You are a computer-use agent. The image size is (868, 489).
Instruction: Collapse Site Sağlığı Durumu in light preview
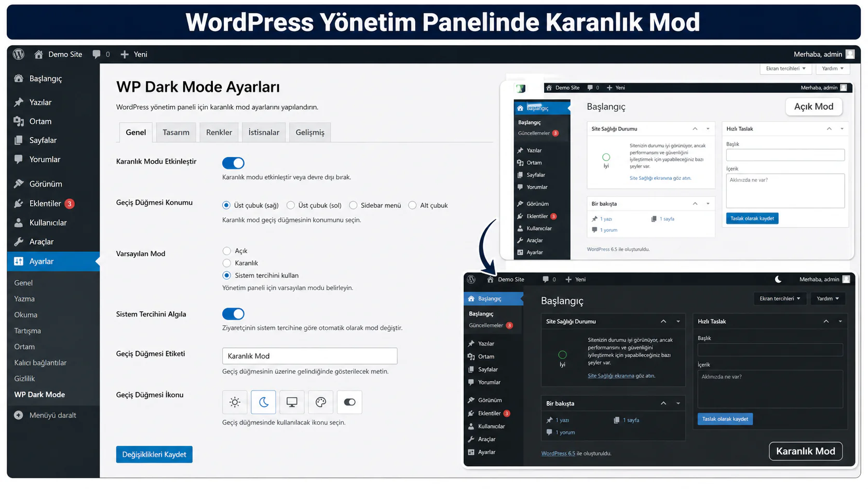coord(695,129)
